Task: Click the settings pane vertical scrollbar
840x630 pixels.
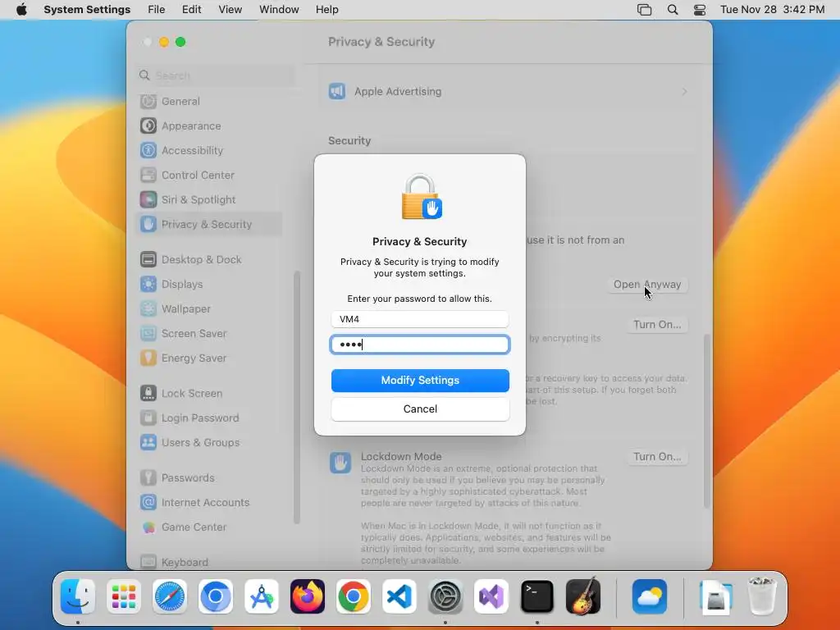Action: tap(706, 421)
